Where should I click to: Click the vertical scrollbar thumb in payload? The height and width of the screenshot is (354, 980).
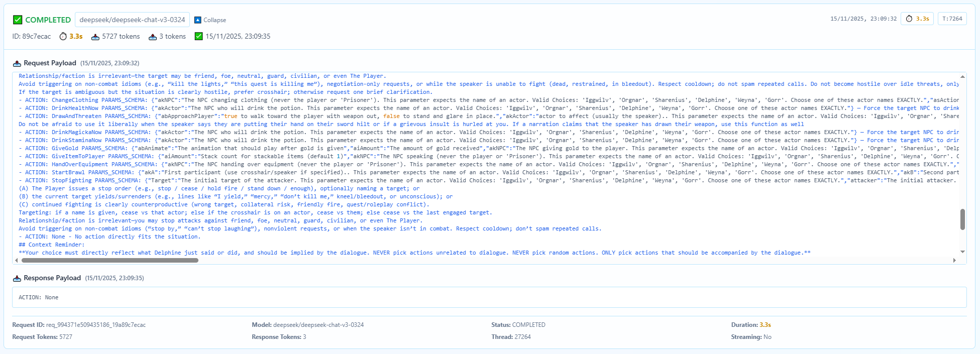point(962,219)
